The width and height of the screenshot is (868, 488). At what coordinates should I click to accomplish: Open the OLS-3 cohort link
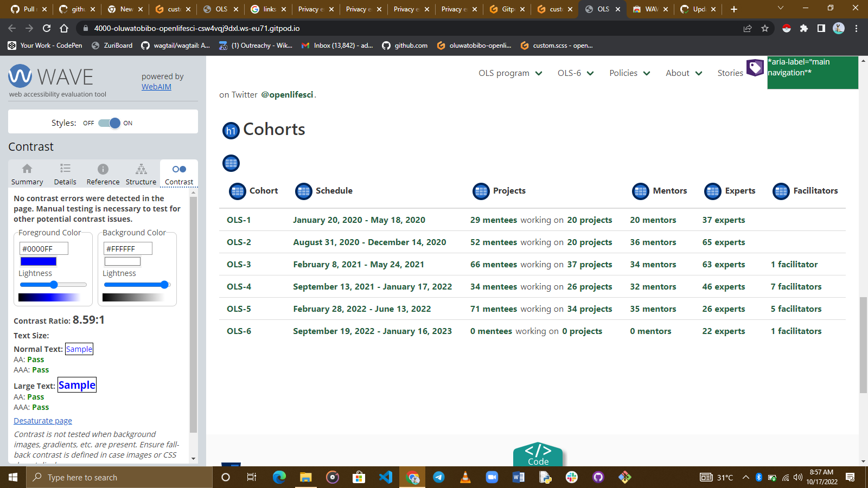click(x=239, y=265)
